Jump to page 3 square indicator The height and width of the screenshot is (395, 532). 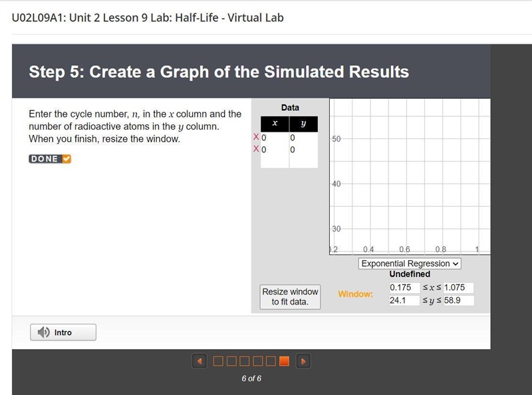244,361
